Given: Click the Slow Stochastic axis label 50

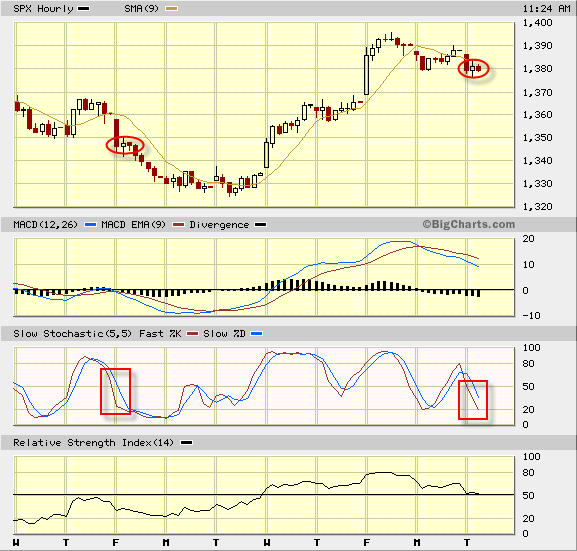Looking at the screenshot, I should 528,386.
